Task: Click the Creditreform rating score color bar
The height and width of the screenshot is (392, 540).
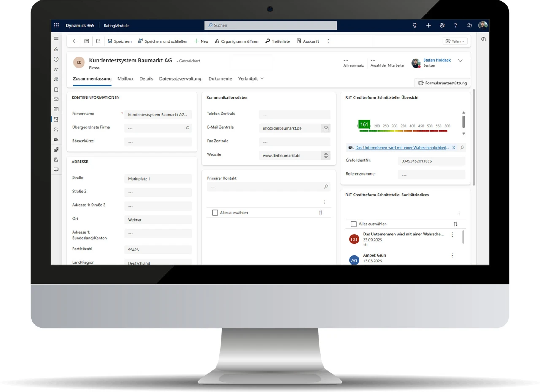Action: pos(403,131)
